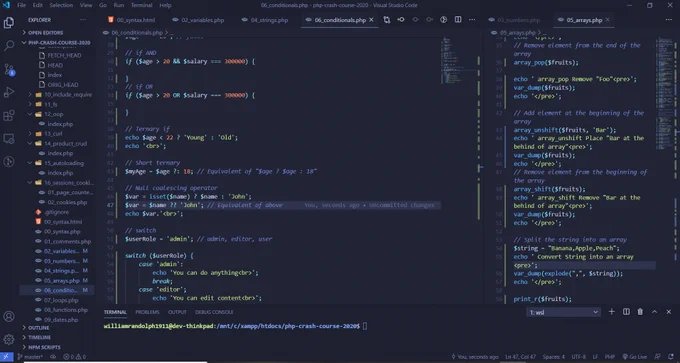
Task: Open the Explorer view in the activity bar
Action: [x=9, y=23]
